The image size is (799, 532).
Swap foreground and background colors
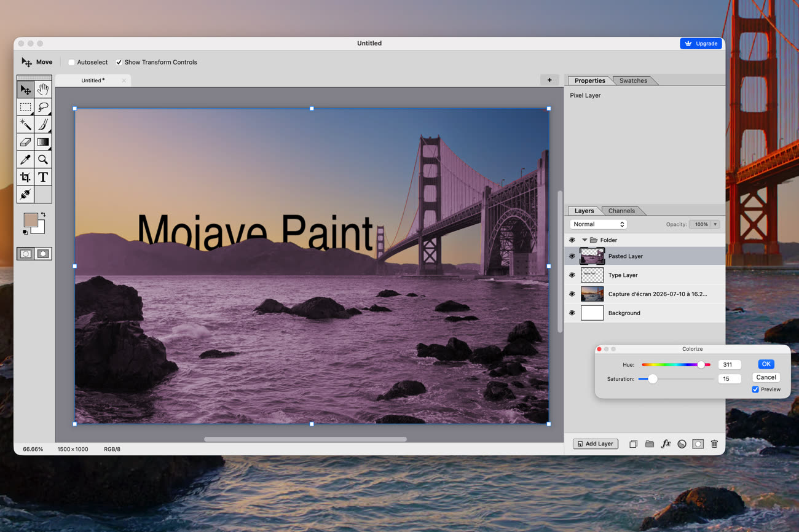tap(43, 214)
